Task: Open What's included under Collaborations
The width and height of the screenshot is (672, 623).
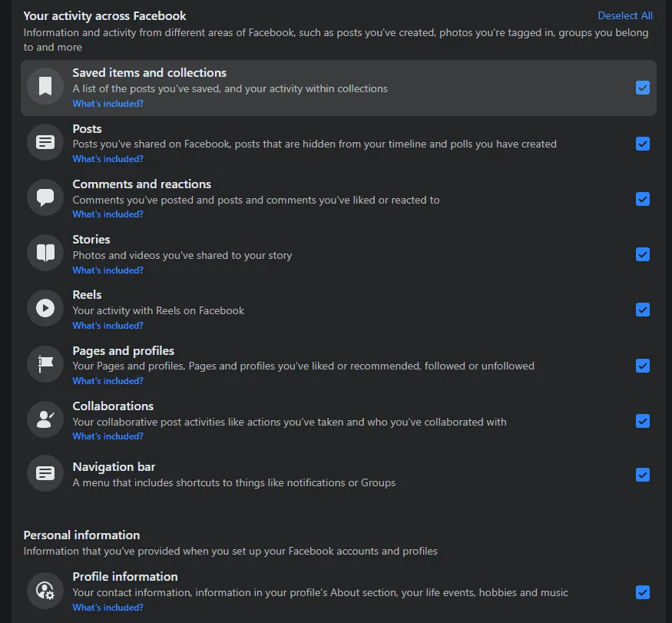Action: click(x=108, y=436)
